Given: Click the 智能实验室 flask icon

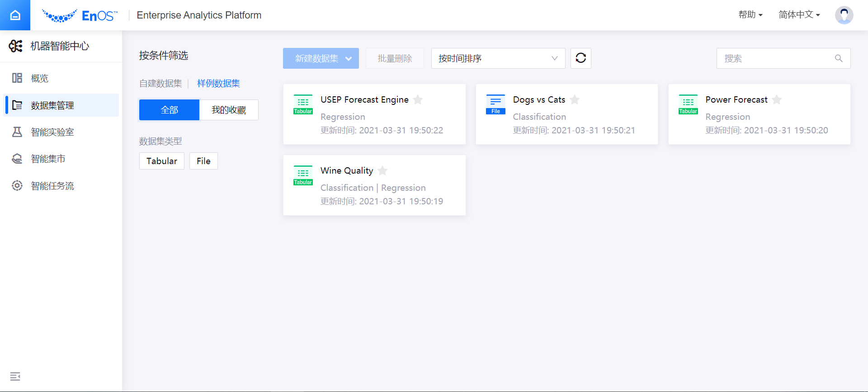Looking at the screenshot, I should pyautogui.click(x=17, y=132).
